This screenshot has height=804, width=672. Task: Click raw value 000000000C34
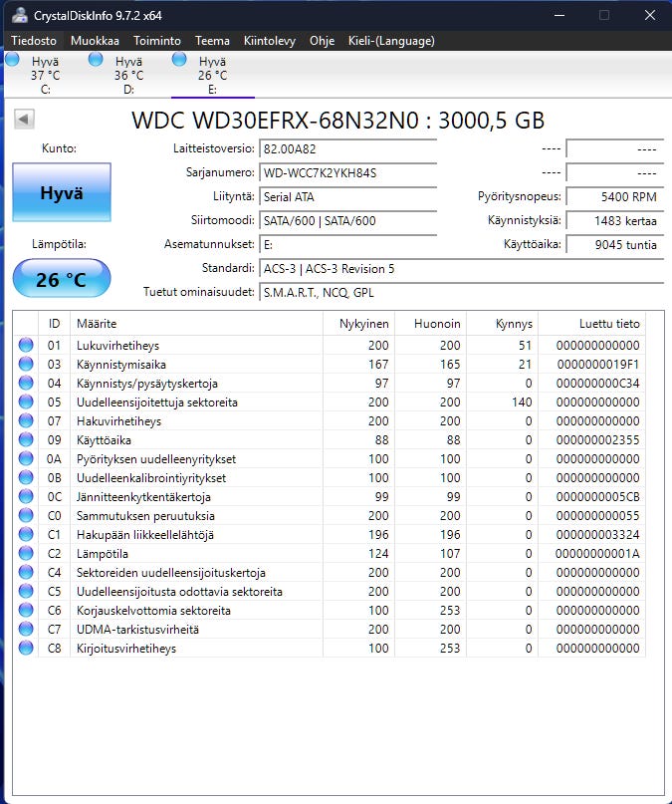(597, 384)
